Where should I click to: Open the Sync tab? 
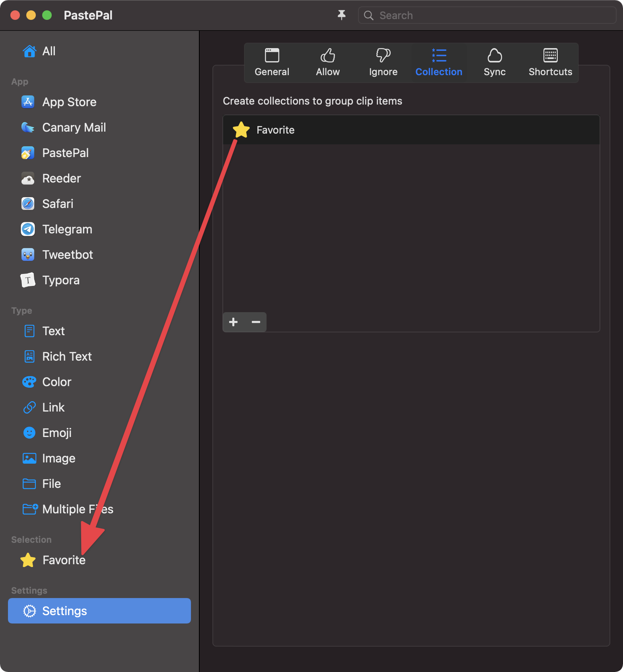pyautogui.click(x=495, y=63)
